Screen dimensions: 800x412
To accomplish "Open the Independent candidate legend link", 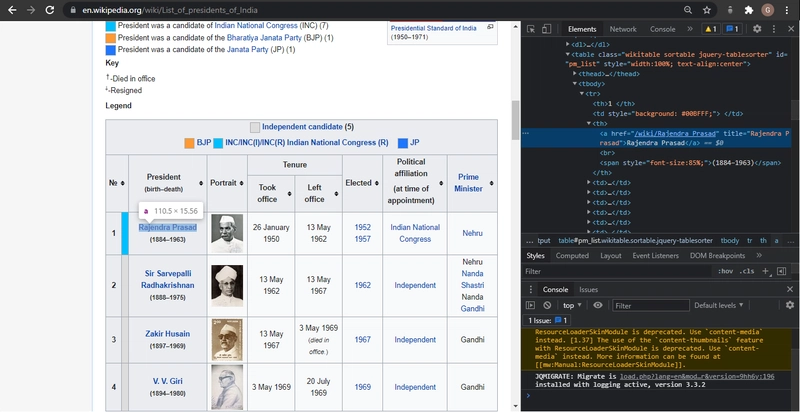I will 302,126.
